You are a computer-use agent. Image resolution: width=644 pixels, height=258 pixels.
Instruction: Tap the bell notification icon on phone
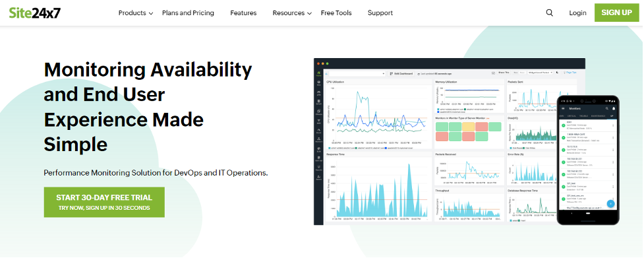(x=614, y=108)
